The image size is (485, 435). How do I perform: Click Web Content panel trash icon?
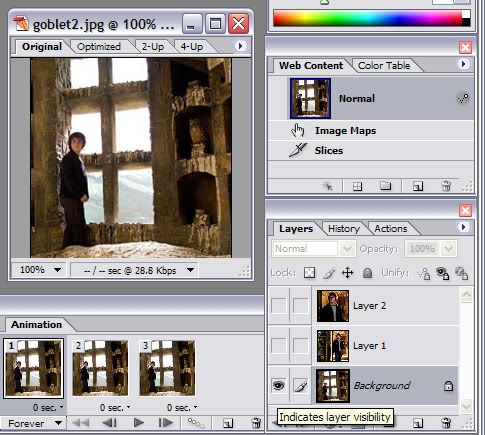(446, 186)
